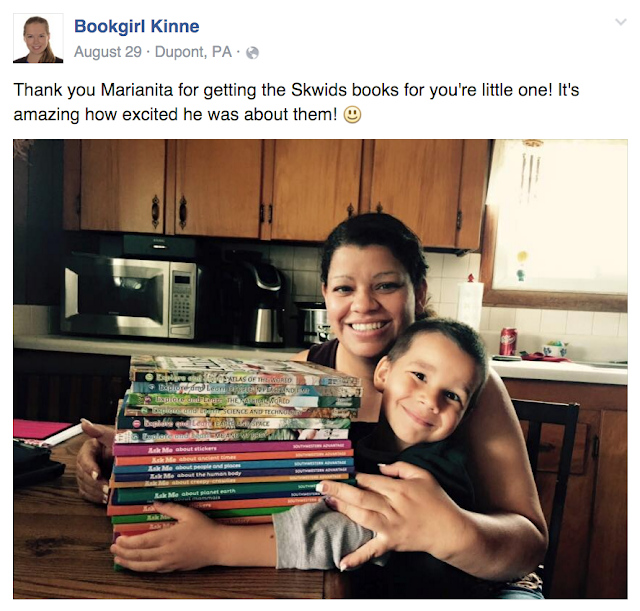Click the pink notebook on the table
The height and width of the screenshot is (611, 640).
(43, 431)
